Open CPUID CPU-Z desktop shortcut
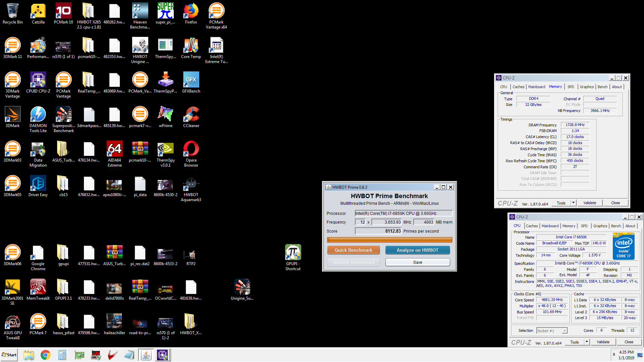 (38, 83)
